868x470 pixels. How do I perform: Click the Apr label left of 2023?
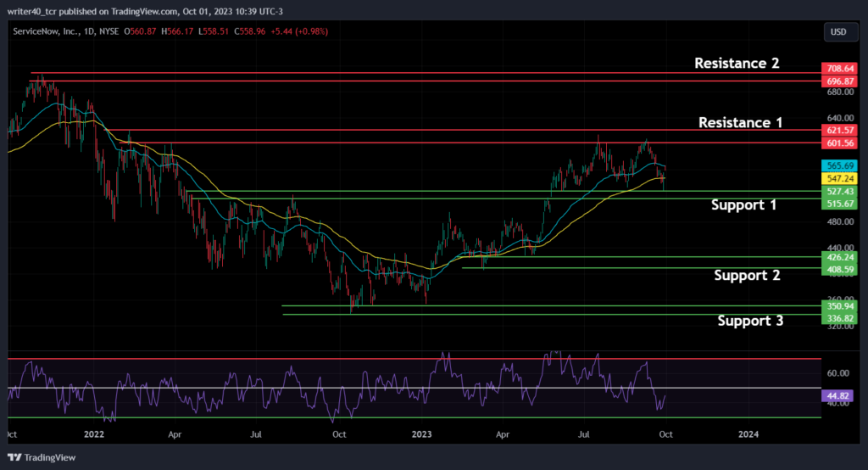pyautogui.click(x=175, y=434)
